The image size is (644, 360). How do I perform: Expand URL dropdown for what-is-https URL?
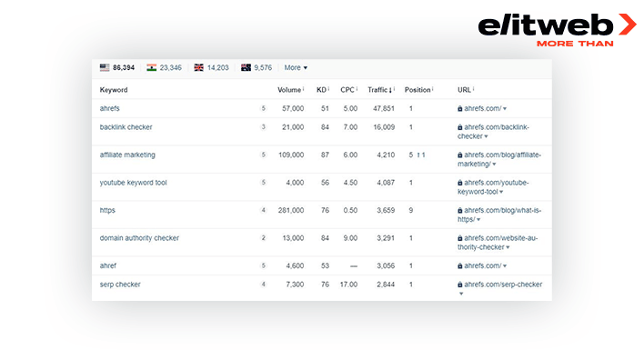tap(478, 220)
